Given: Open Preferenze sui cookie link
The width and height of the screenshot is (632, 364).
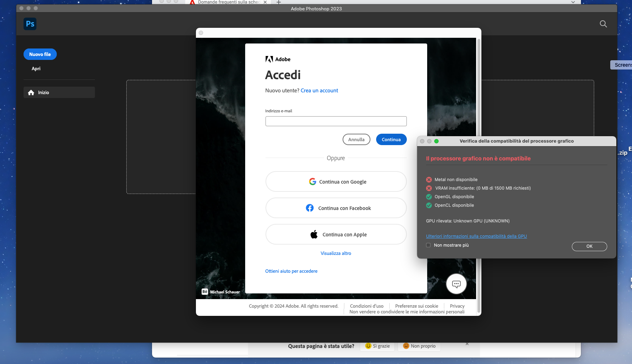Looking at the screenshot, I should coord(416,306).
